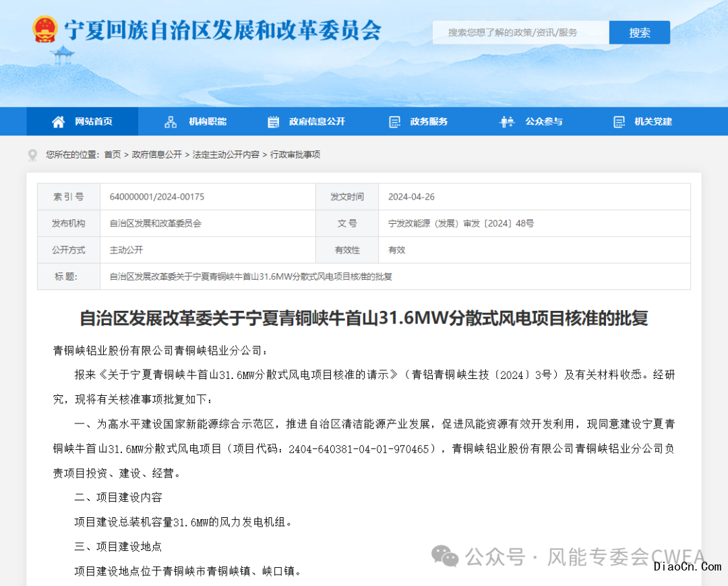This screenshot has width=728, height=586.
Task: Click the publisher value 自治区发展和改革委员会
Action: point(156,223)
